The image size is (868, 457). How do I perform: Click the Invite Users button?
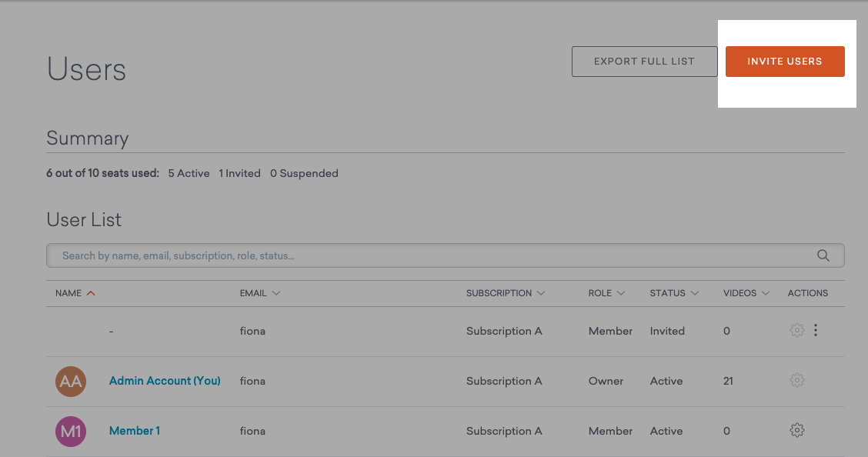click(785, 62)
